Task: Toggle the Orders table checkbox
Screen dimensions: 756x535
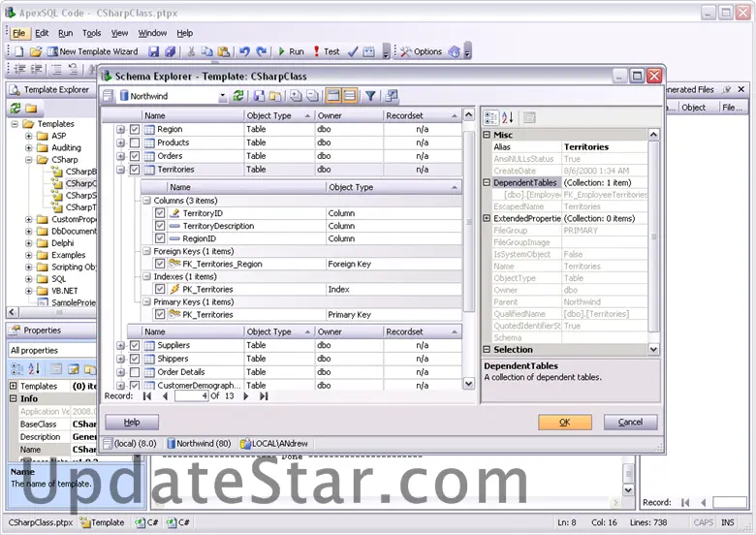Action: [x=135, y=156]
